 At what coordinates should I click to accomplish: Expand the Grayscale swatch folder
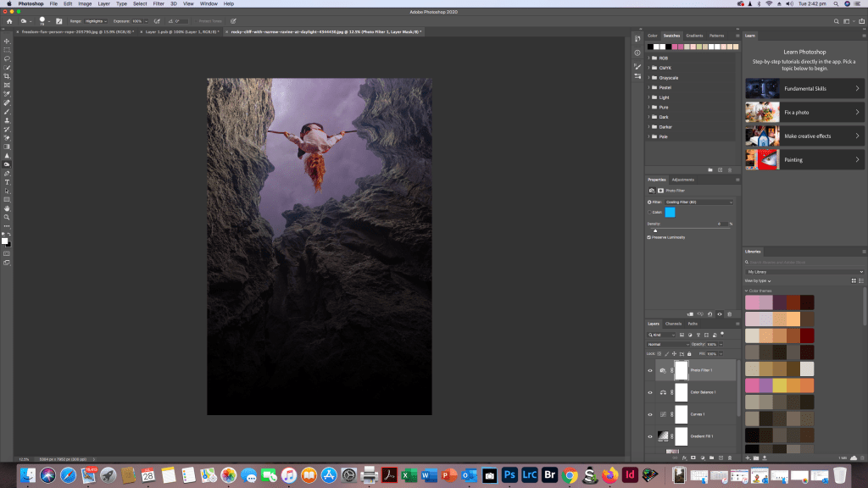pos(649,77)
